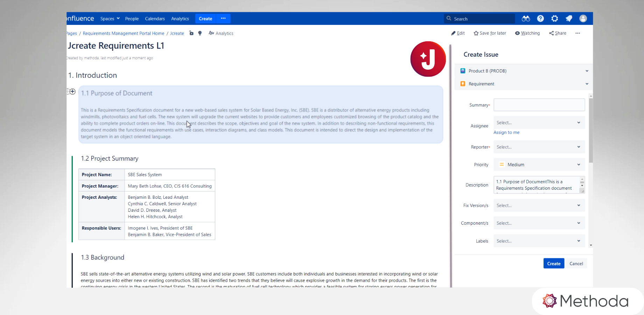Image resolution: width=644 pixels, height=315 pixels.
Task: Open recently worked on binoculars icon
Action: (526, 19)
